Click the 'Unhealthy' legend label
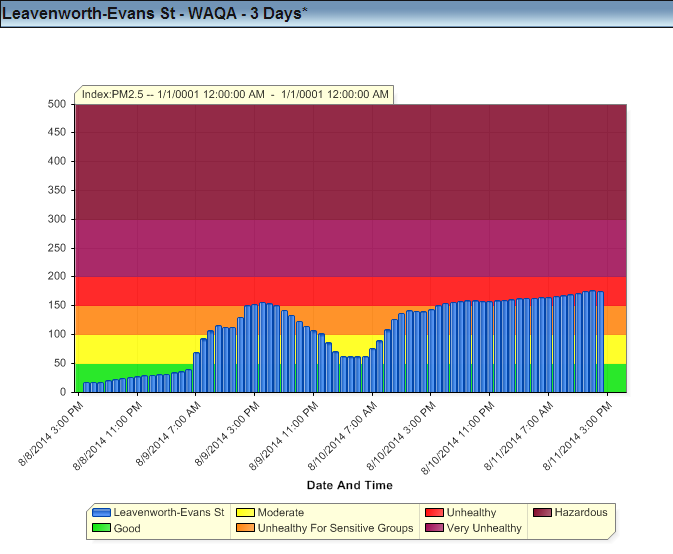Viewport: 673px width, 554px height. pyautogui.click(x=471, y=513)
